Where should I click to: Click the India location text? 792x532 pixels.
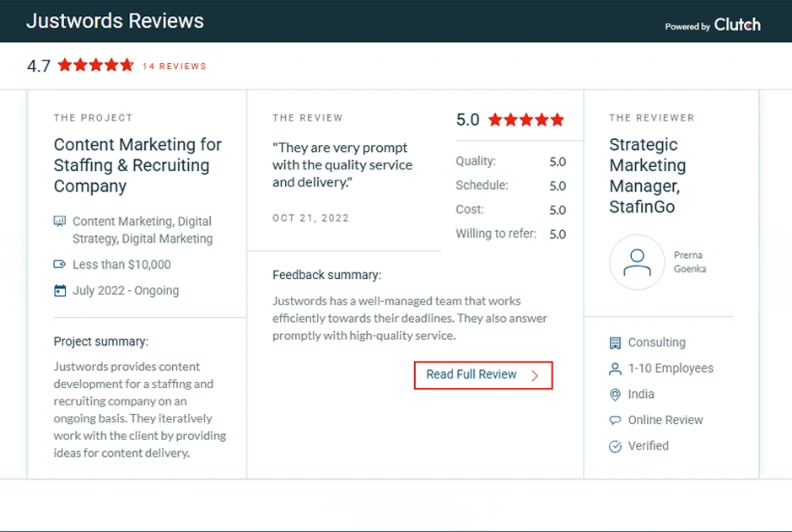(641, 395)
